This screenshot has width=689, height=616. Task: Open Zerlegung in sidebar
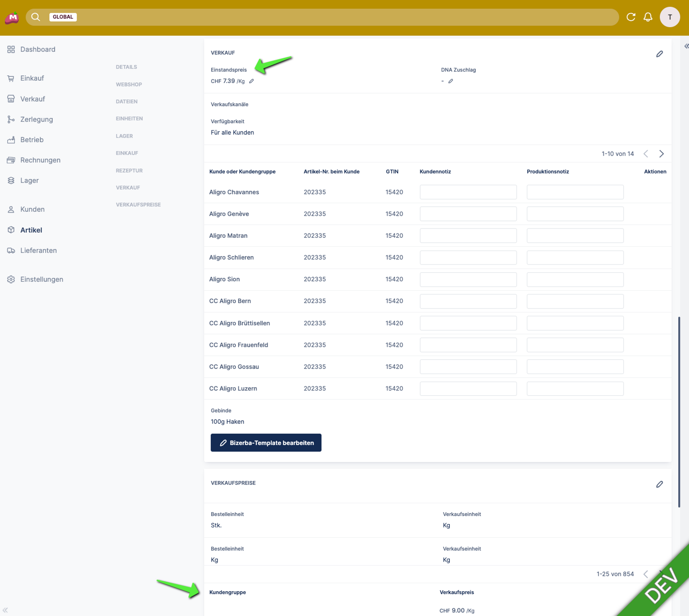pos(37,120)
